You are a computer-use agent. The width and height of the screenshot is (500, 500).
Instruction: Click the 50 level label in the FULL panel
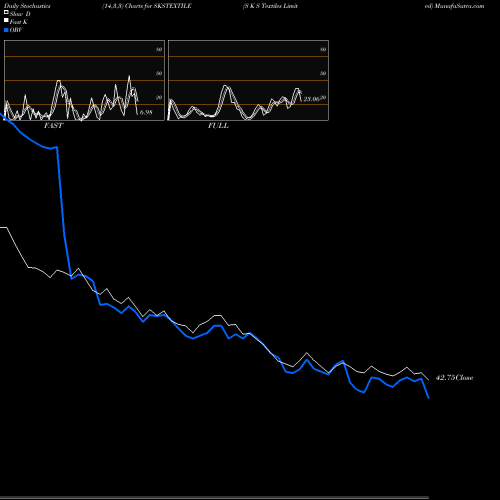coord(323,73)
